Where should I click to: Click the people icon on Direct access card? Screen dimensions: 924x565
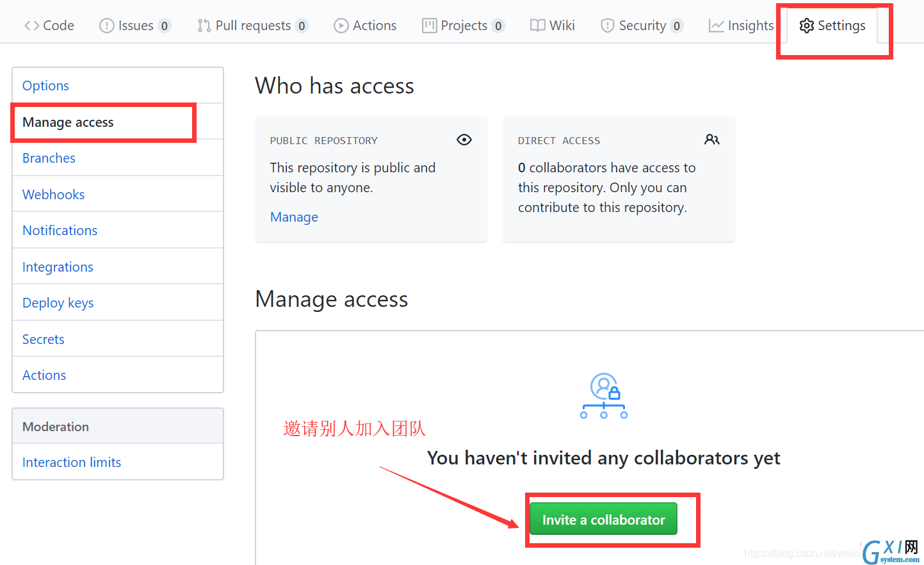coord(712,140)
